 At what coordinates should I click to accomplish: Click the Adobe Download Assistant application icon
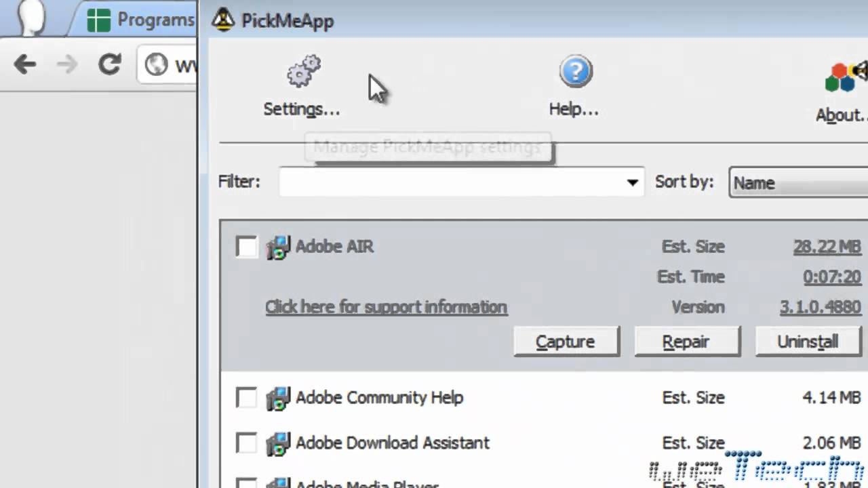click(x=278, y=443)
